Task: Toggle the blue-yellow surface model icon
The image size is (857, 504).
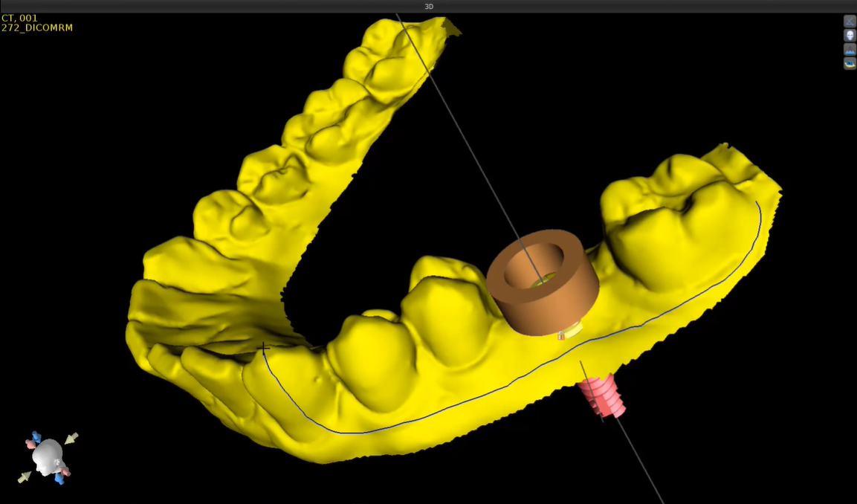Action: [850, 64]
